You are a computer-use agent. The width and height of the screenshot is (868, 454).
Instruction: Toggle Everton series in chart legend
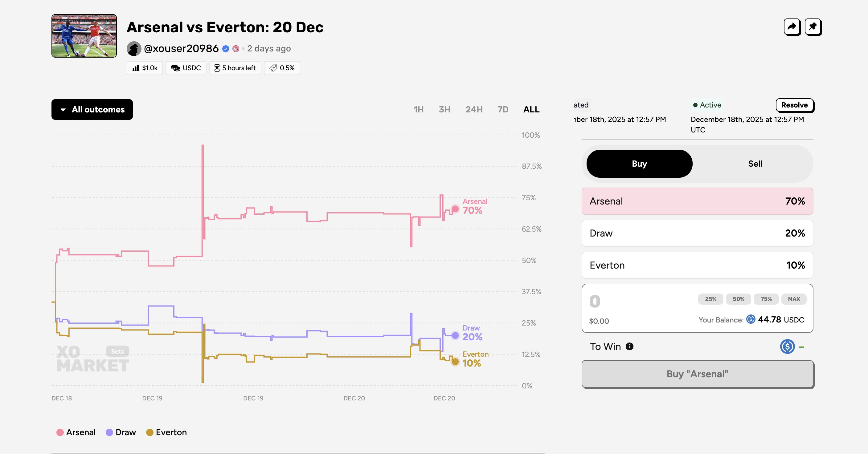[x=166, y=432]
